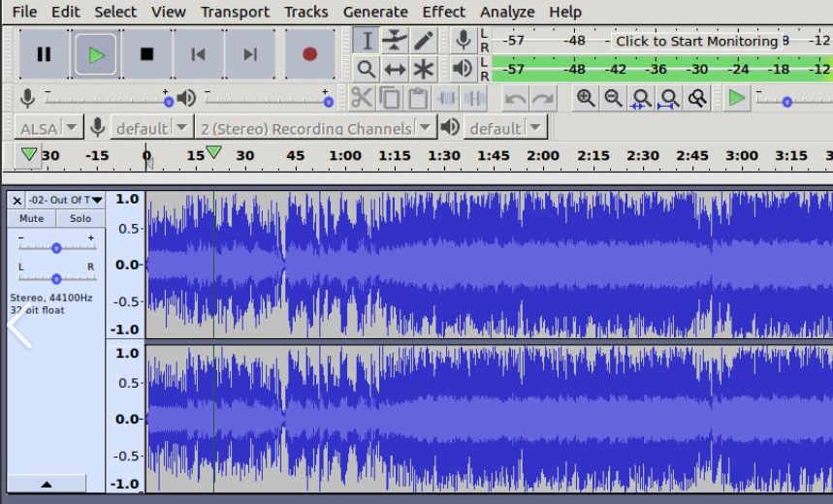833x504 pixels.
Task: Skip to end of the project
Action: click(x=249, y=54)
